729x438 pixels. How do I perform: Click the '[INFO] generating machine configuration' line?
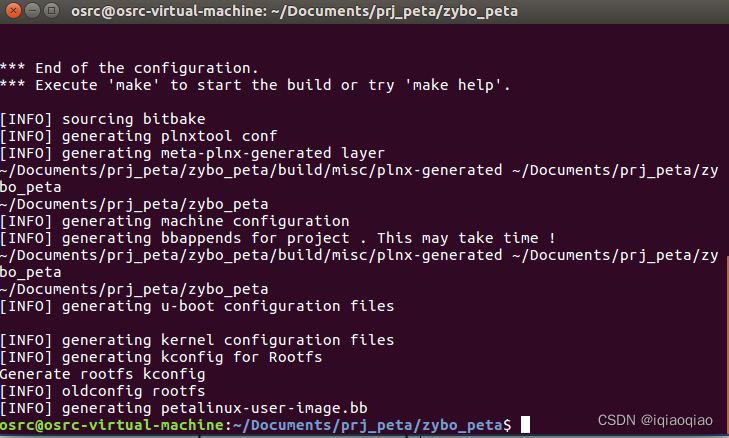(x=174, y=221)
